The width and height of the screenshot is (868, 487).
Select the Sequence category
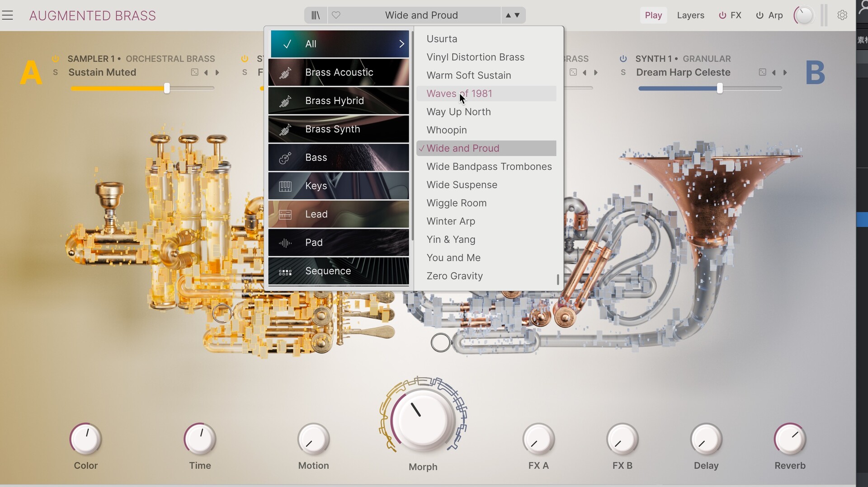click(339, 271)
